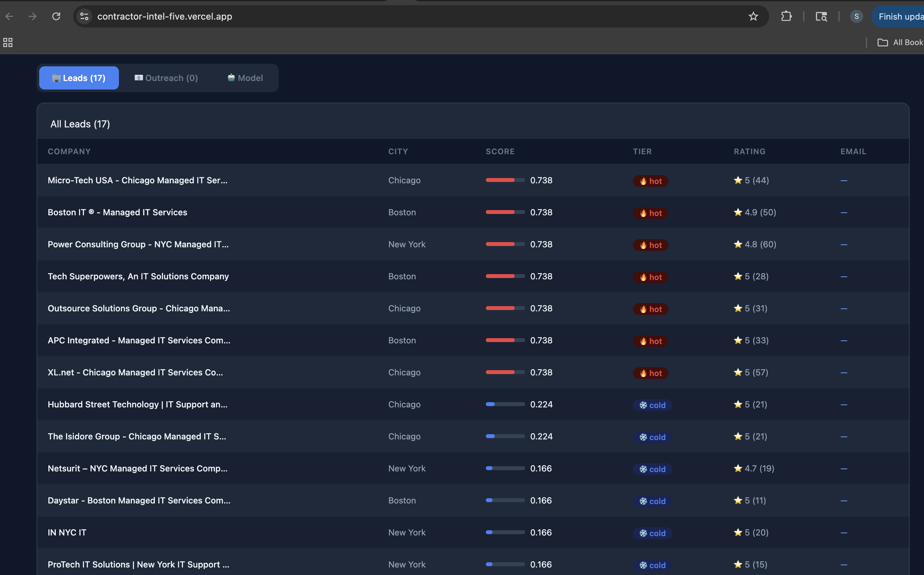
Task: Select The Isidore Group lead name
Action: tap(137, 436)
